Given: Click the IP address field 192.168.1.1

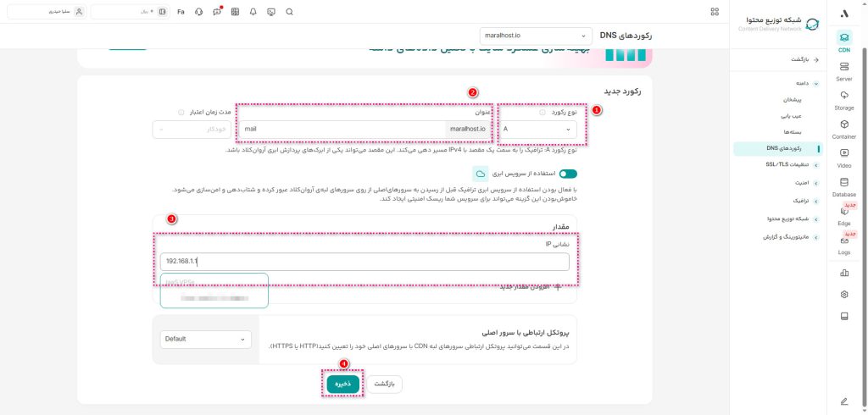Looking at the screenshot, I should [x=364, y=262].
